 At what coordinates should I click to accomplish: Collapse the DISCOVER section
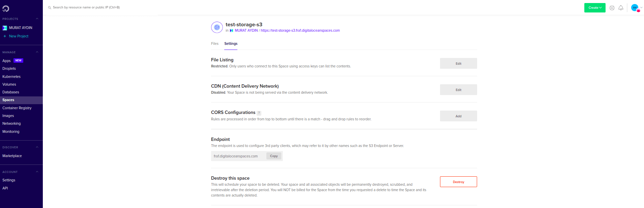click(x=37, y=147)
